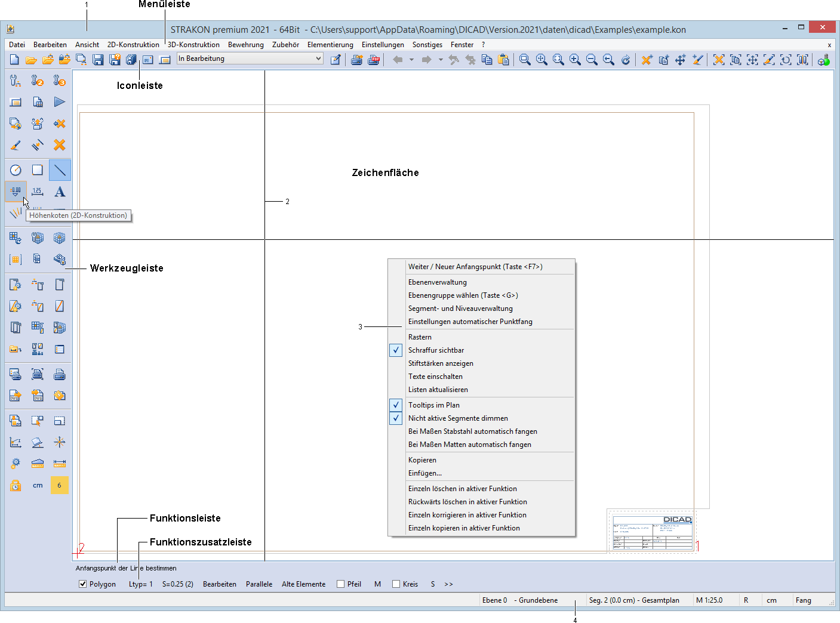Click the Copy pages icon

[487, 59]
